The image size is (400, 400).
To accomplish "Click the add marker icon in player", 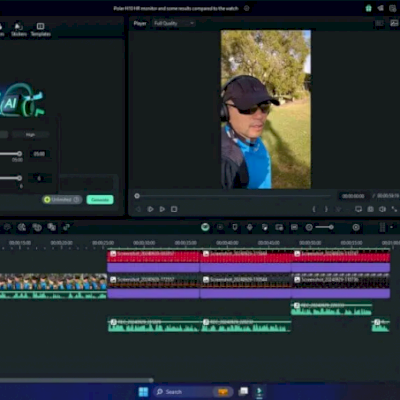I will [x=339, y=209].
